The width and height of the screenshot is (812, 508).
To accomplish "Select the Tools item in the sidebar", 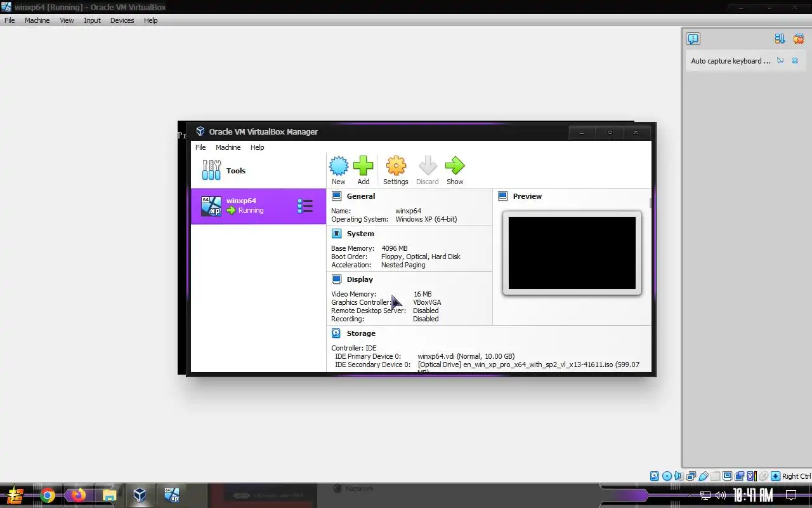I will (x=258, y=170).
